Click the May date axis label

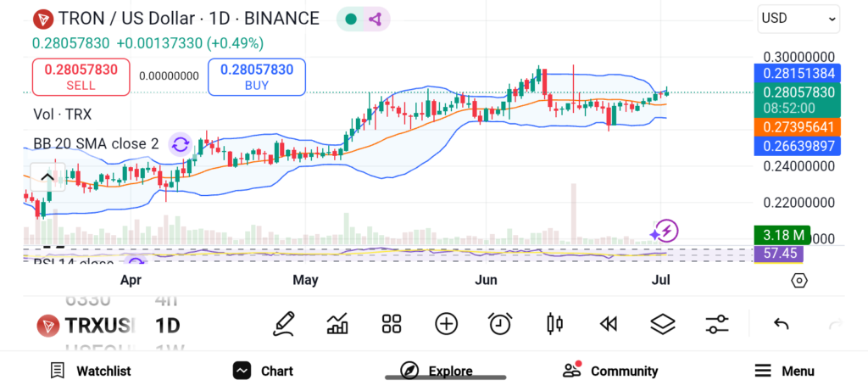pyautogui.click(x=305, y=280)
